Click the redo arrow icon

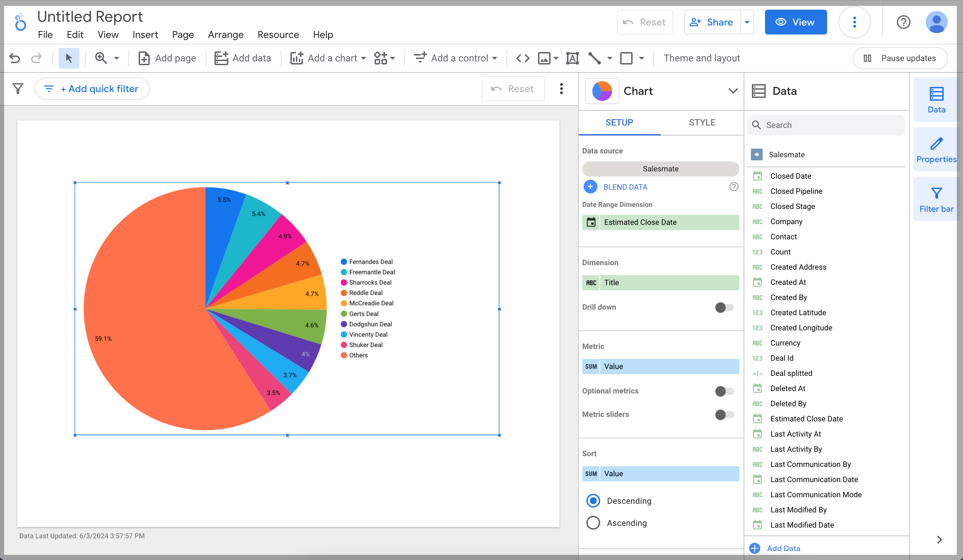(36, 58)
